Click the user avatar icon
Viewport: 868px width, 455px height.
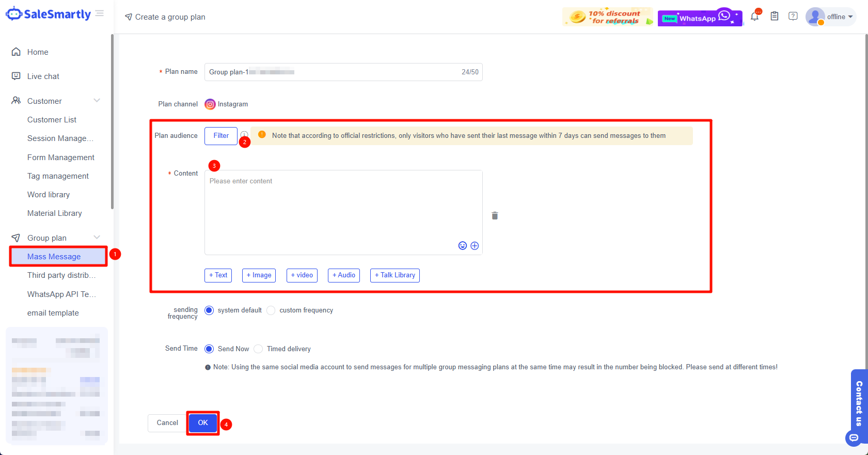pyautogui.click(x=815, y=17)
